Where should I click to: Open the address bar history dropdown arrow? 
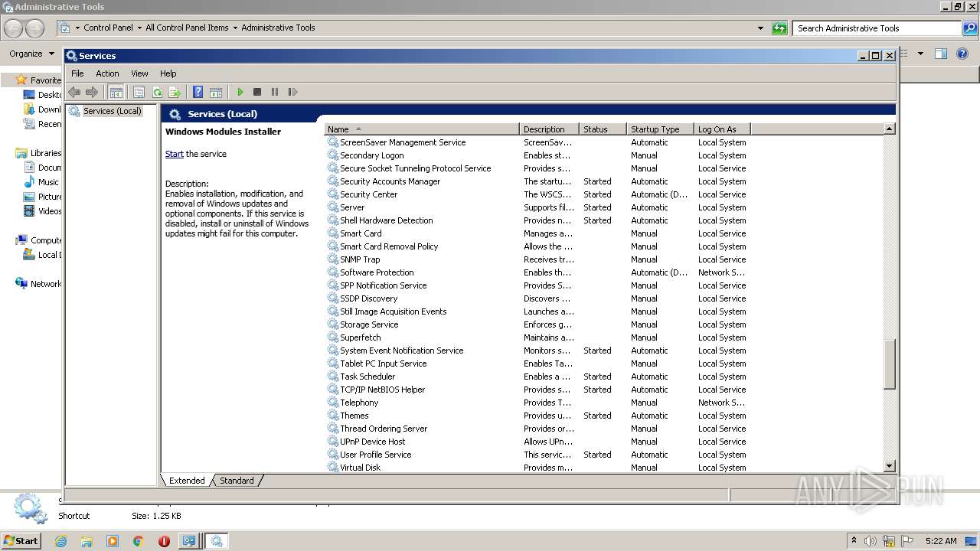click(760, 28)
